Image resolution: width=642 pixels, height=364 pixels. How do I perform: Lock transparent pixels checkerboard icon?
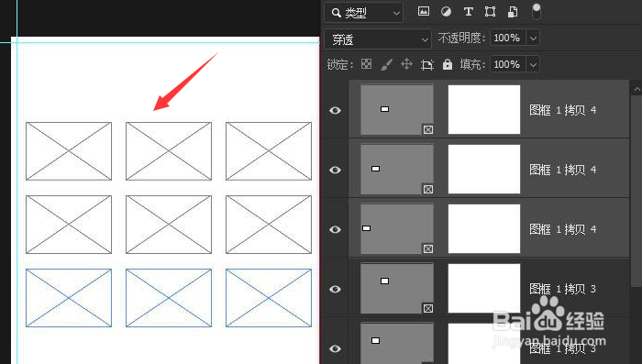[x=367, y=64]
